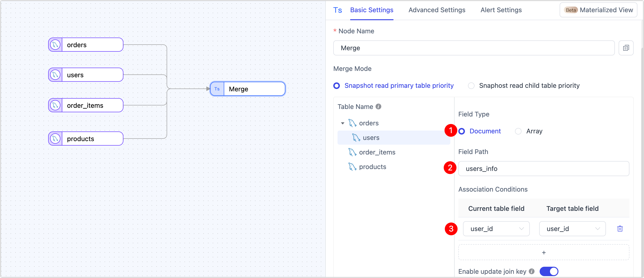Click the copy icon beside Node Name field
The height and width of the screenshot is (278, 644).
pyautogui.click(x=626, y=48)
